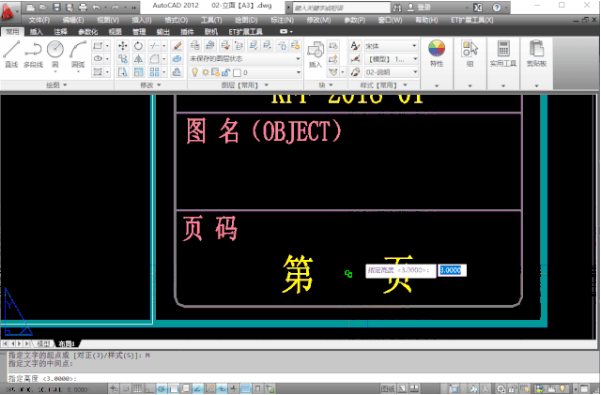Click the Explode tool icon
The width and height of the screenshot is (601, 395).
(x=177, y=59)
